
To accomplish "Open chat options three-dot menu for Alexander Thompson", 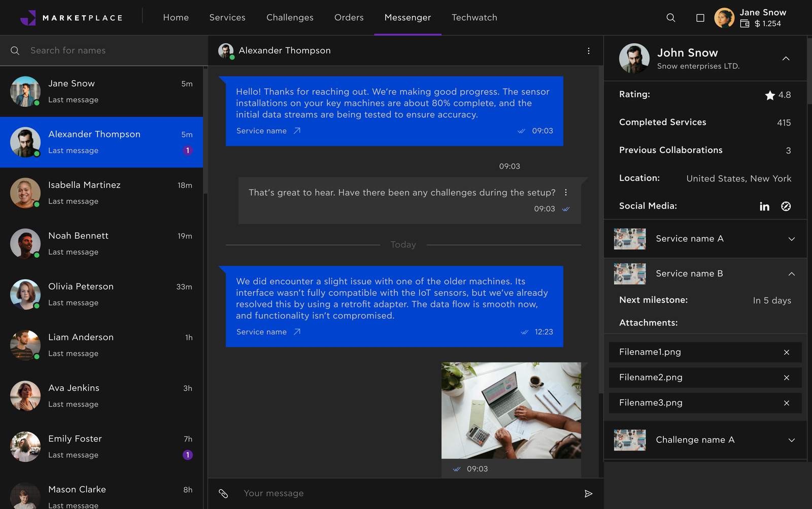I will (x=588, y=51).
